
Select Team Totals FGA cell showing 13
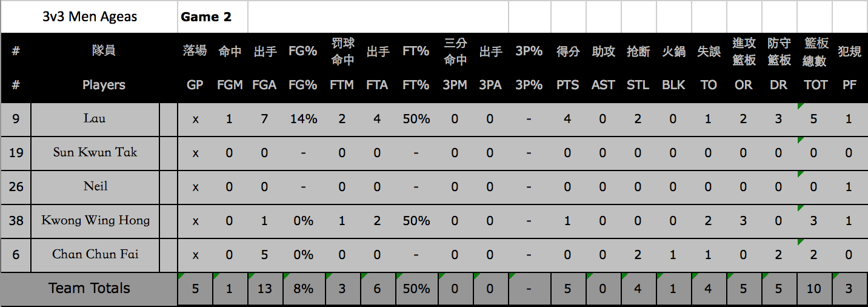pos(265,289)
